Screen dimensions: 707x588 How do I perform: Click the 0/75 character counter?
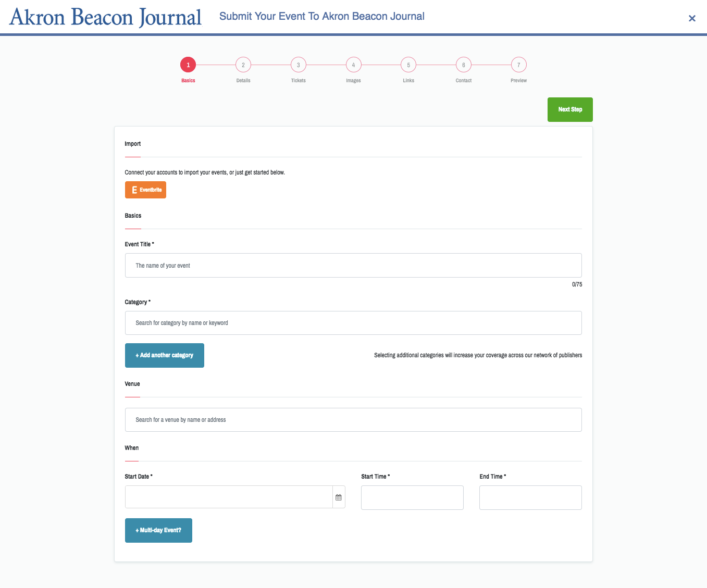tap(577, 284)
